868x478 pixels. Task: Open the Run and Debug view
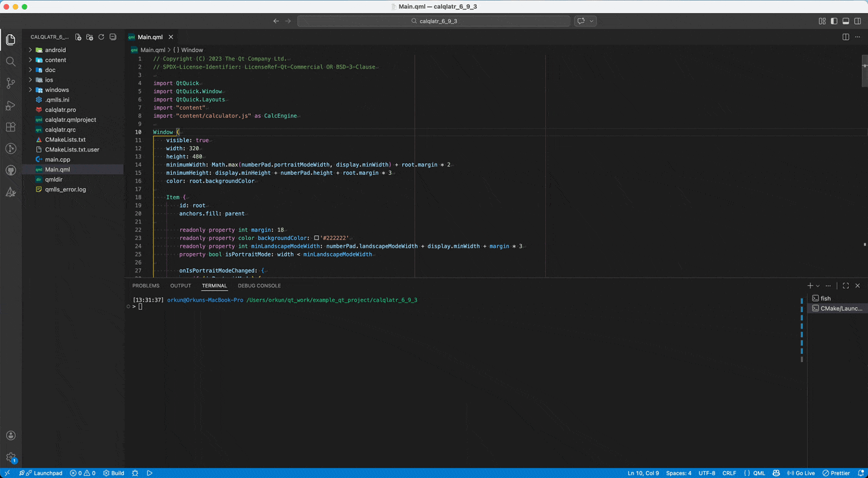pos(10,105)
